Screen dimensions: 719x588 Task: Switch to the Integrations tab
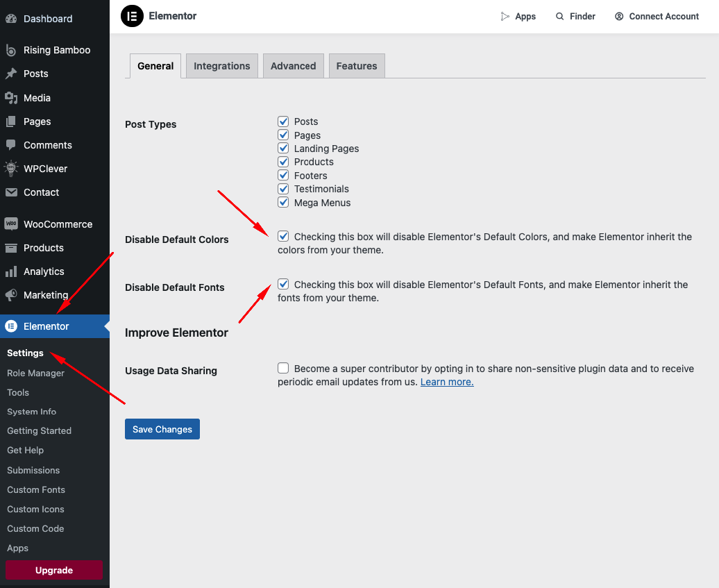point(222,66)
